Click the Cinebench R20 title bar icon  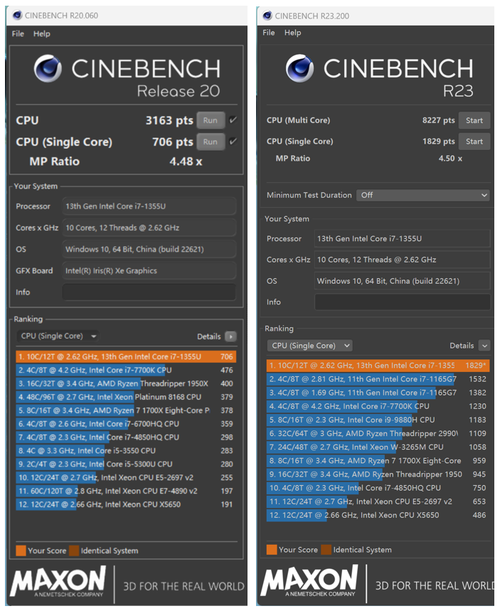(17, 15)
